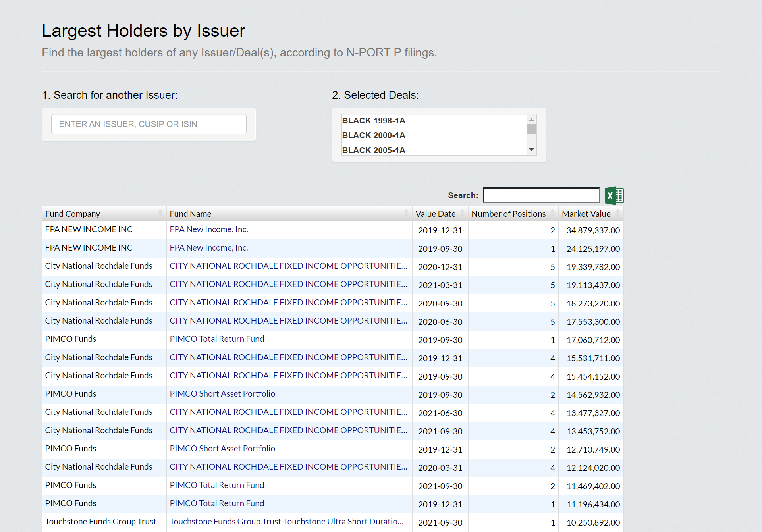
Task: Open the PIMCO Short Asset Portfolio link
Action: coord(222,393)
